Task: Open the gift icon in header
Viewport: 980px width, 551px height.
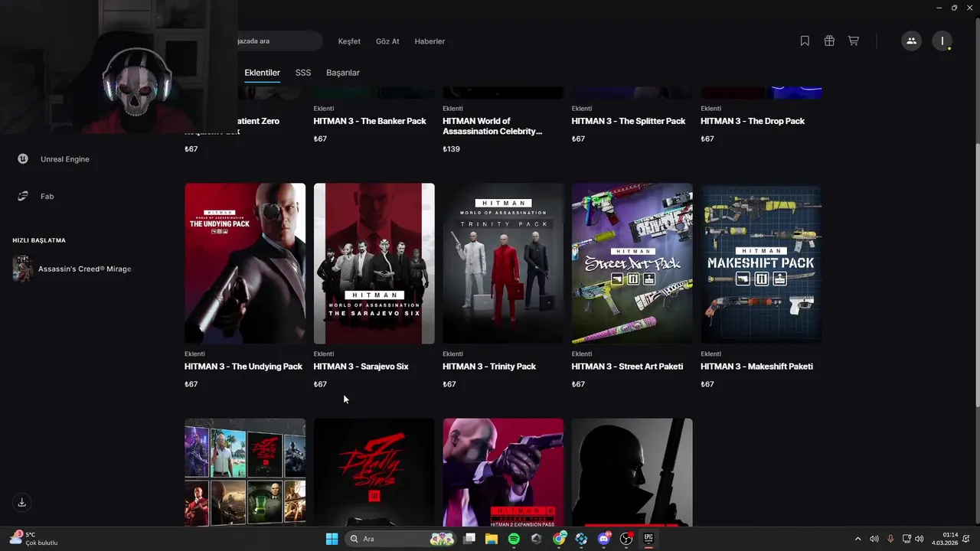Action: pyautogui.click(x=829, y=41)
